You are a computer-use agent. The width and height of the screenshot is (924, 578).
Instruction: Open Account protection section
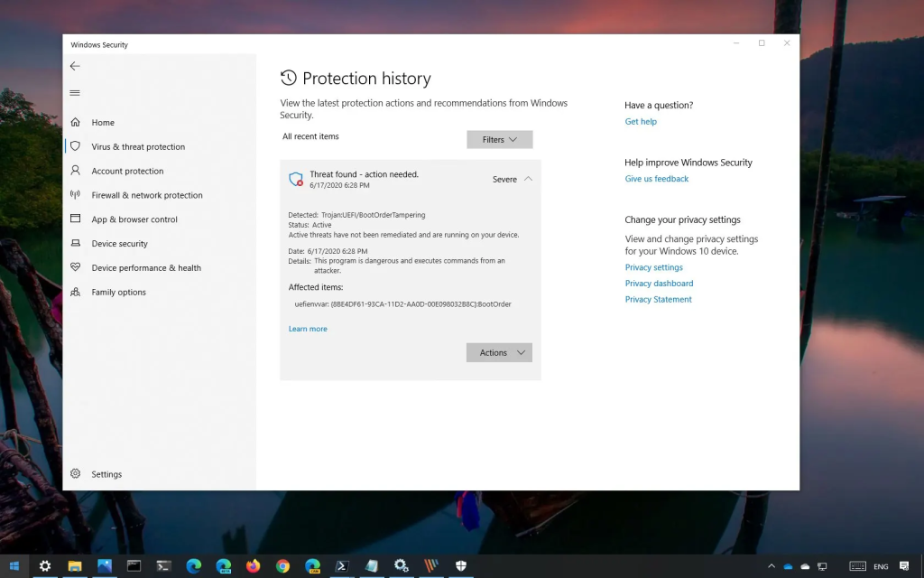[x=127, y=171]
